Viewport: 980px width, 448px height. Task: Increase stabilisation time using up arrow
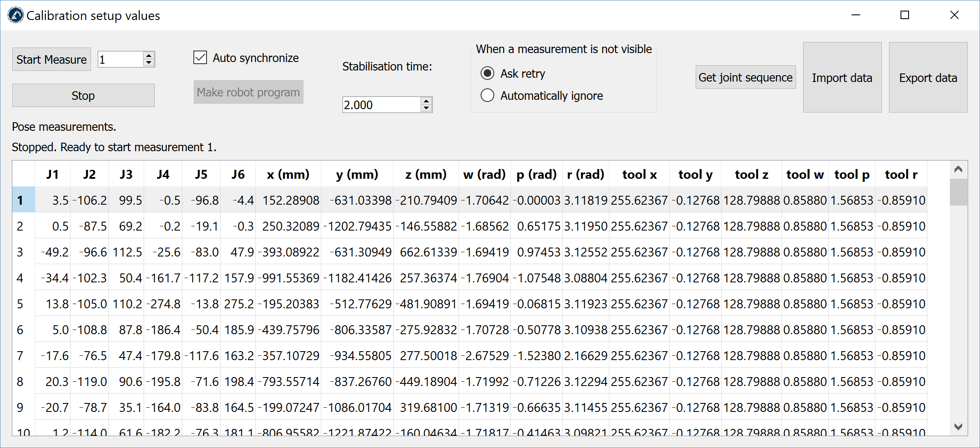(426, 101)
